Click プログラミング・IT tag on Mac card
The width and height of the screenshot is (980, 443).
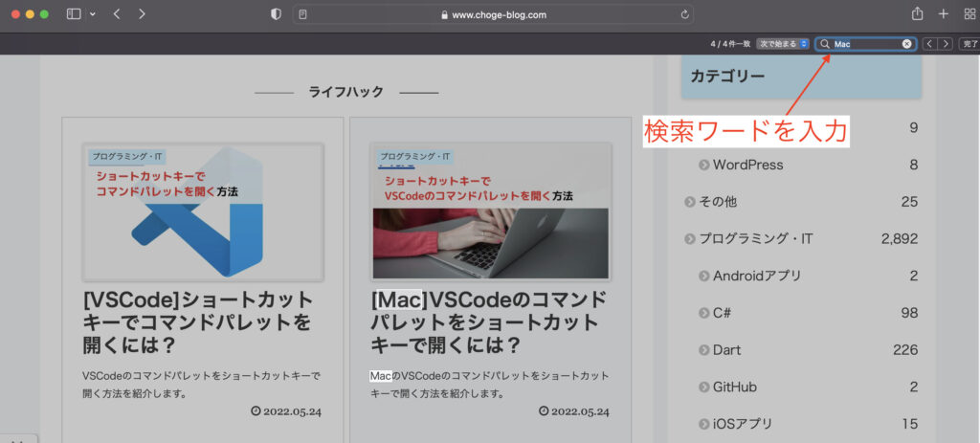point(415,157)
